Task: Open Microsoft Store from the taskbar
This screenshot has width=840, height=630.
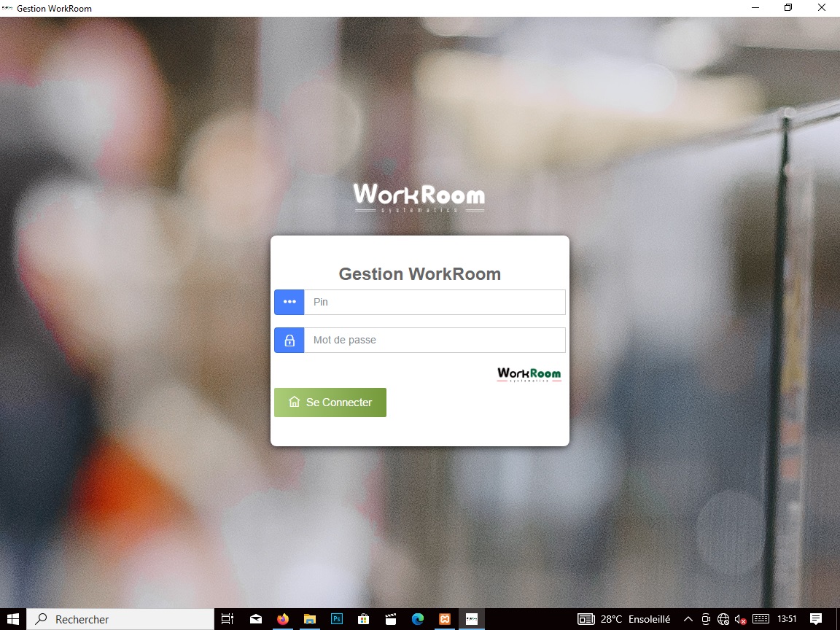Action: 363,619
